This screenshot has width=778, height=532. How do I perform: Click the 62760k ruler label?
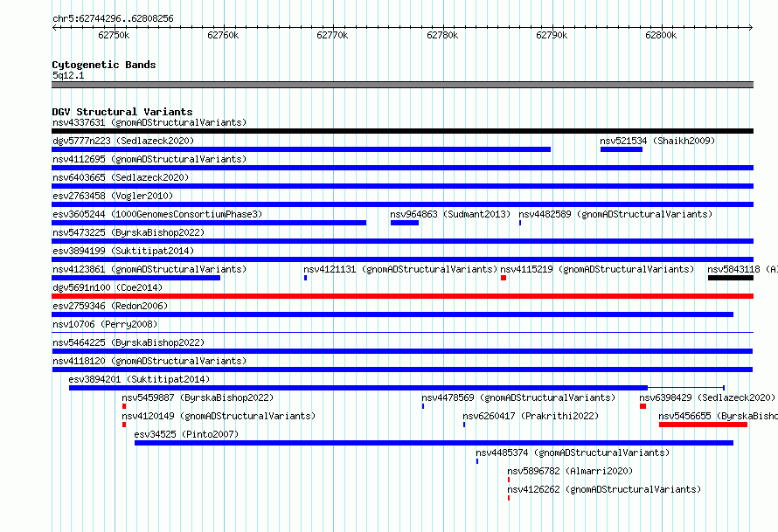click(223, 35)
